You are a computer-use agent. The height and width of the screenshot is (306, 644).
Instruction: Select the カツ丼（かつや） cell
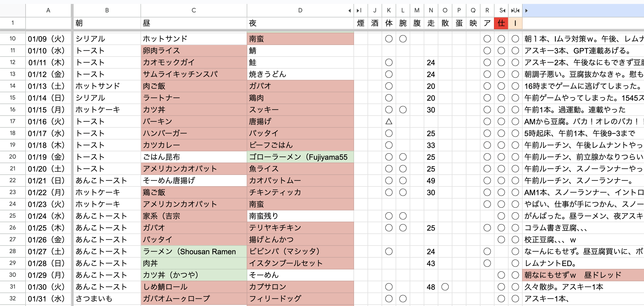coord(194,275)
